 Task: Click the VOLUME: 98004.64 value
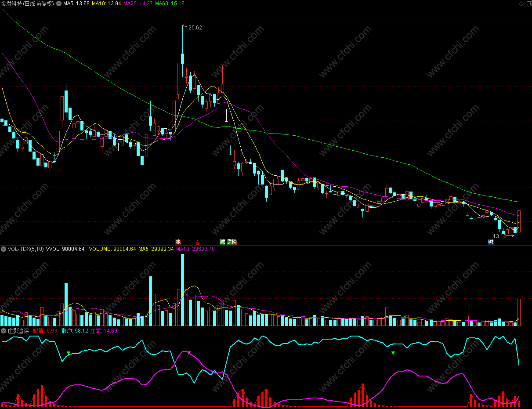click(x=113, y=249)
